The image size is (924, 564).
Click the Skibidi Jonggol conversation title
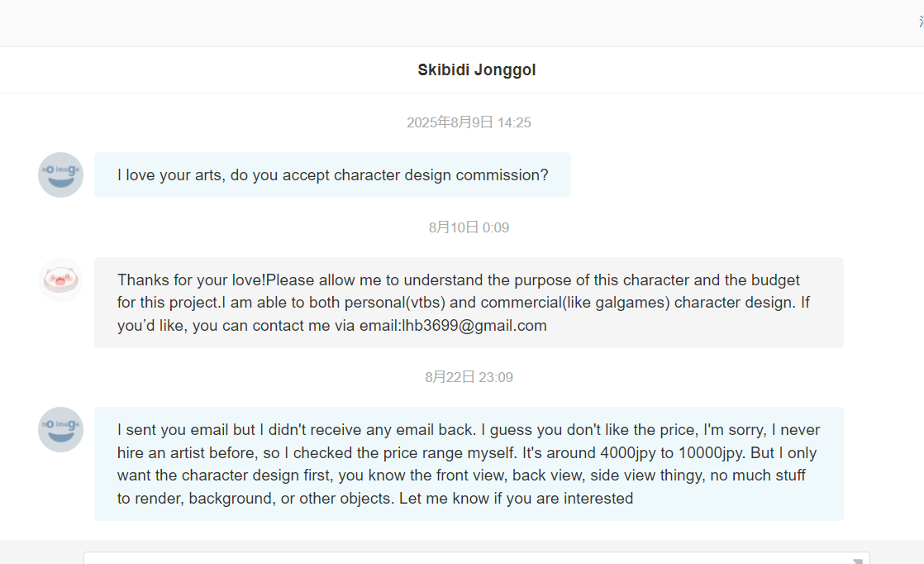(x=476, y=70)
